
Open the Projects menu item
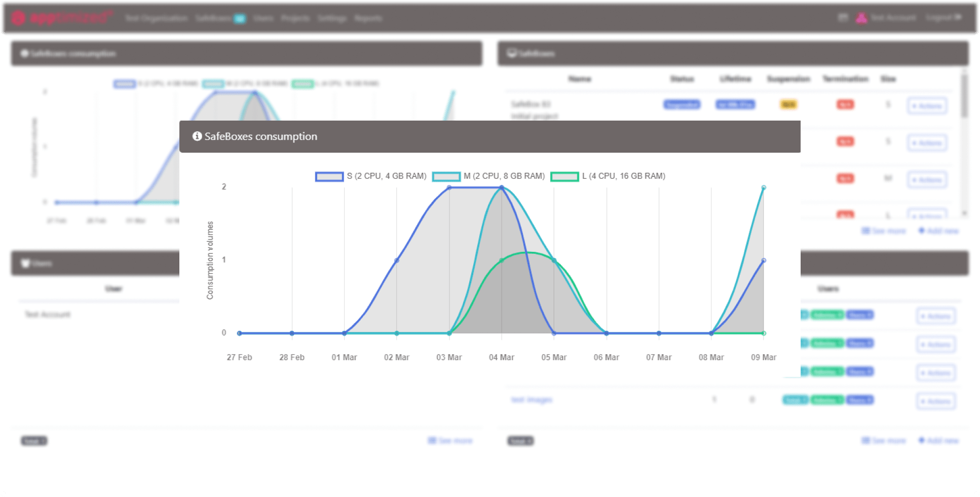tap(295, 18)
